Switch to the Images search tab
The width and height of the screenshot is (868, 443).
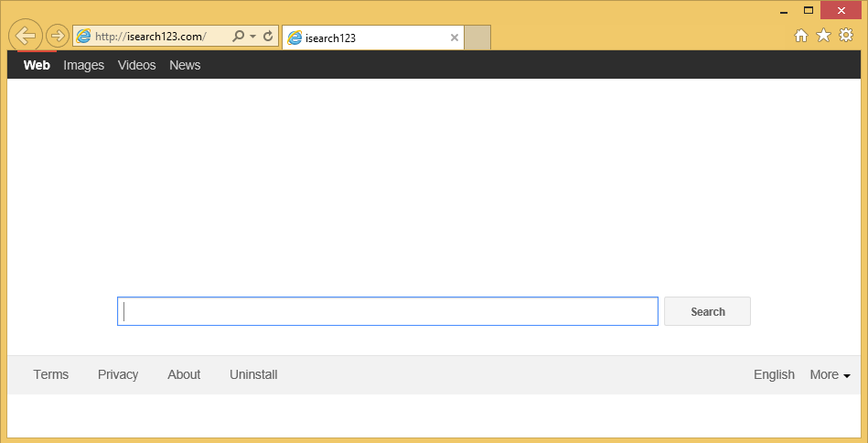[83, 65]
